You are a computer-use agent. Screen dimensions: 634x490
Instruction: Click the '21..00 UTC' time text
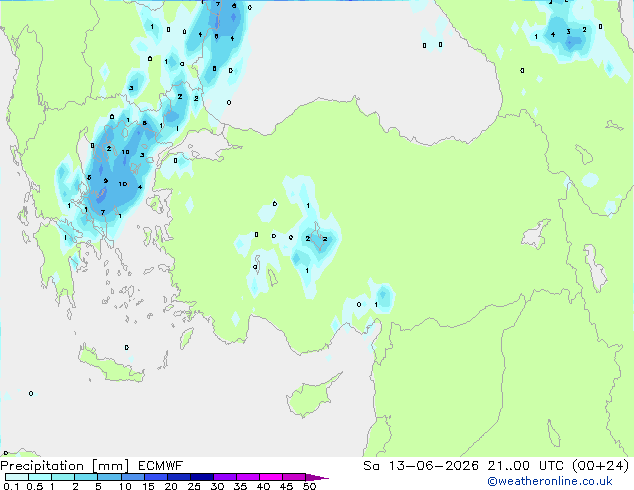click(525, 466)
